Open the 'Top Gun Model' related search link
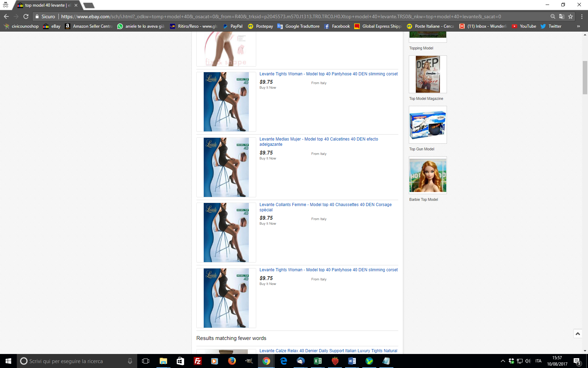The image size is (588, 368). coord(422,149)
